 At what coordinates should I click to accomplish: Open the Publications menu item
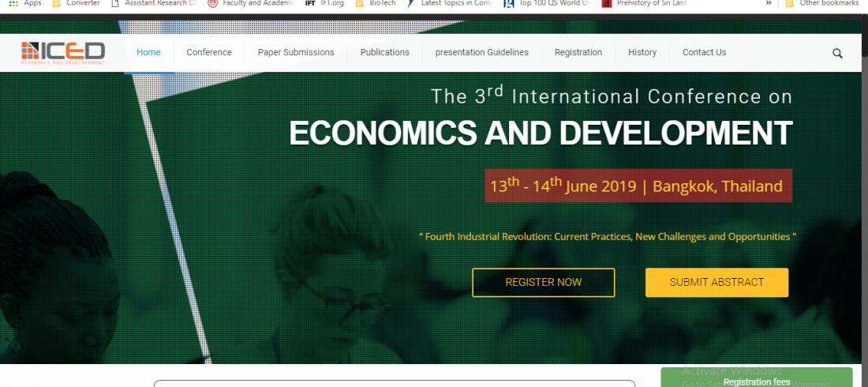coord(384,52)
